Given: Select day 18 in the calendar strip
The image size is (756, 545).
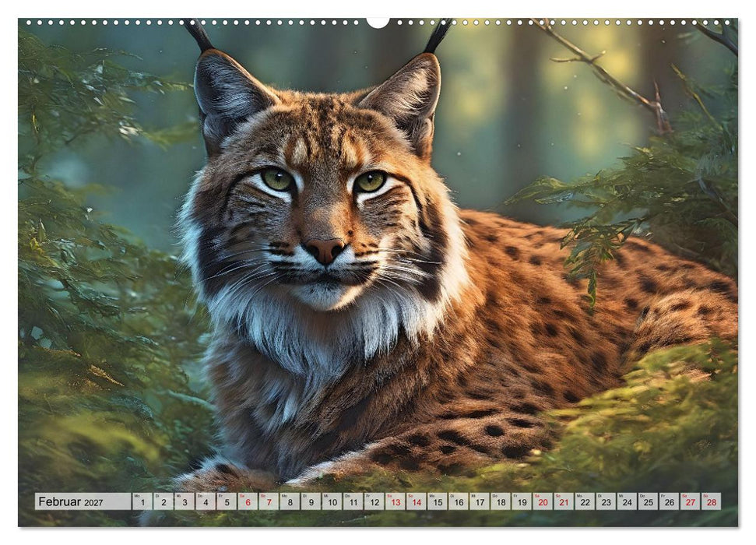Looking at the screenshot, I should point(501,501).
